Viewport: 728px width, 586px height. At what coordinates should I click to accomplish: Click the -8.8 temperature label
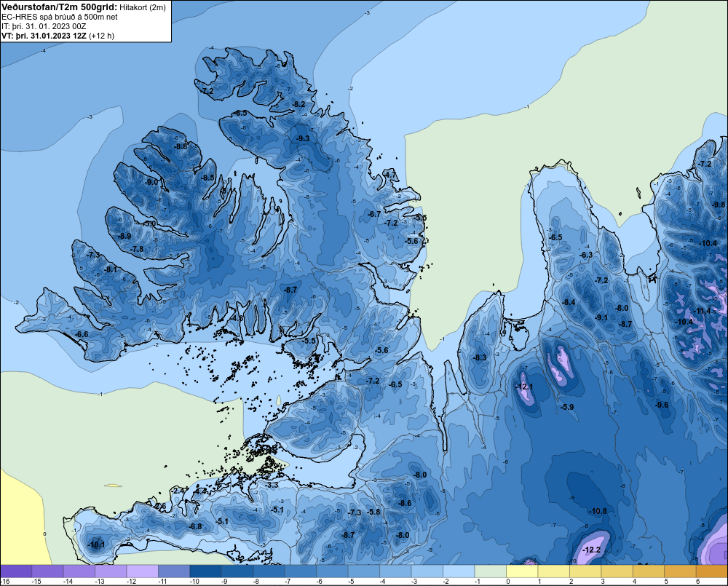coord(180,146)
